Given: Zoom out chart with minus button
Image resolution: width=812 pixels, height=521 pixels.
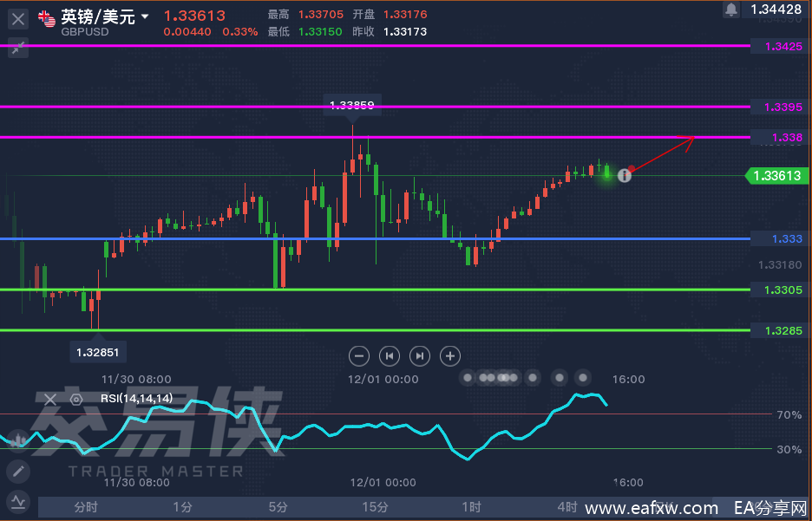Looking at the screenshot, I should pyautogui.click(x=359, y=356).
